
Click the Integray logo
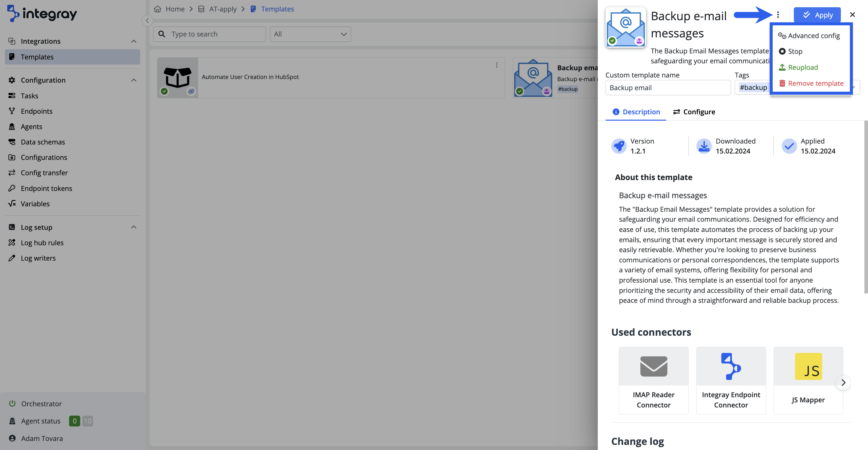tap(42, 14)
